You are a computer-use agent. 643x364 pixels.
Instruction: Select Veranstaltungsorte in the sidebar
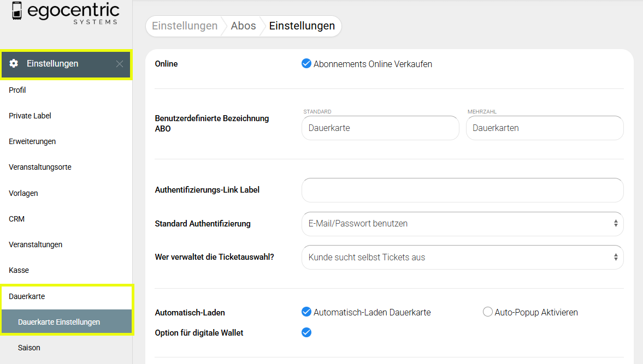(x=40, y=167)
